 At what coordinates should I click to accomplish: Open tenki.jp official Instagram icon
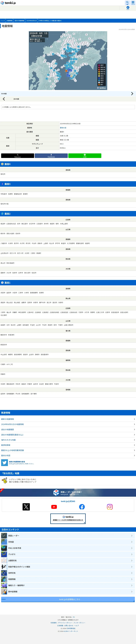110,507
